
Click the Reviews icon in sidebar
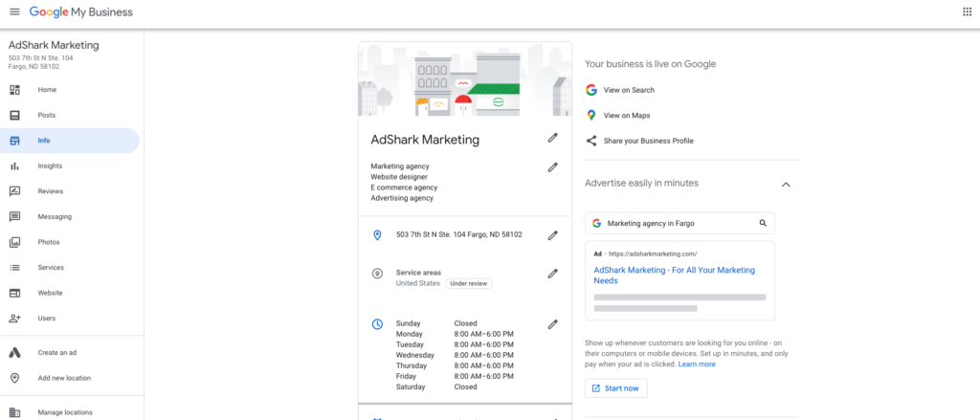point(15,191)
